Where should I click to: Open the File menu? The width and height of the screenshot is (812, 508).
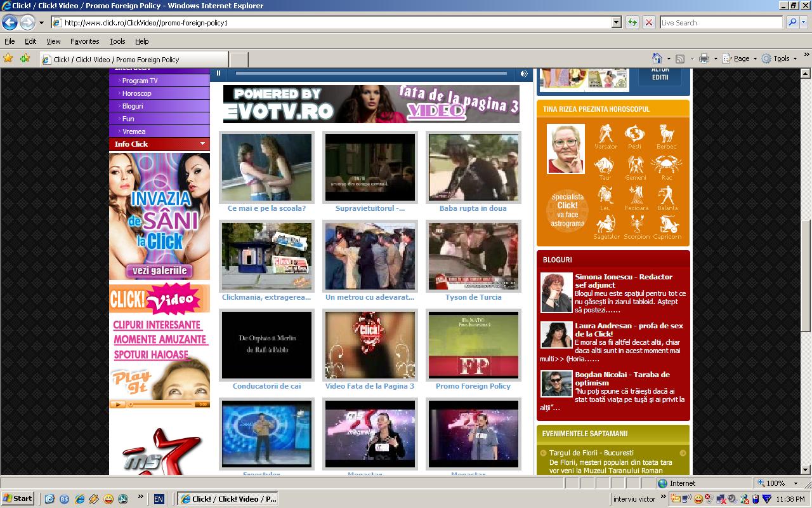[10, 41]
